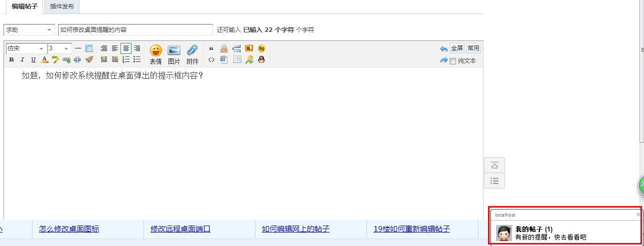Toggle bold formatting
The width and height of the screenshot is (644, 246).
(11, 60)
